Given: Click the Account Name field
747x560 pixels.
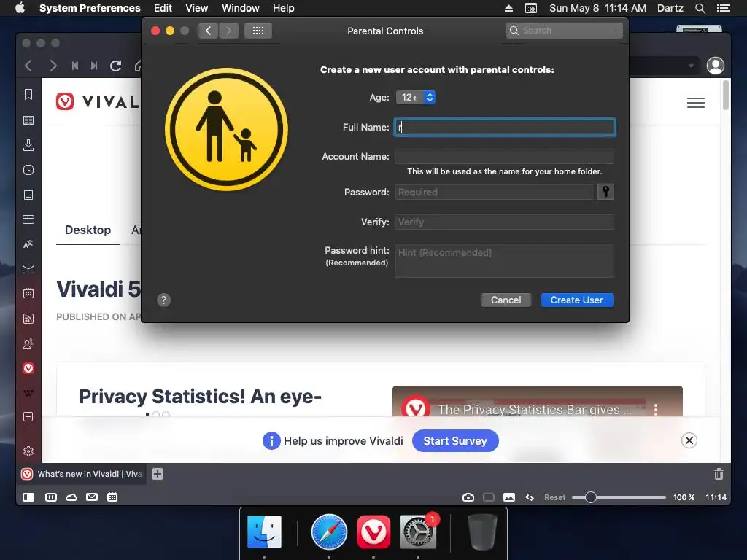Looking at the screenshot, I should click(x=505, y=156).
